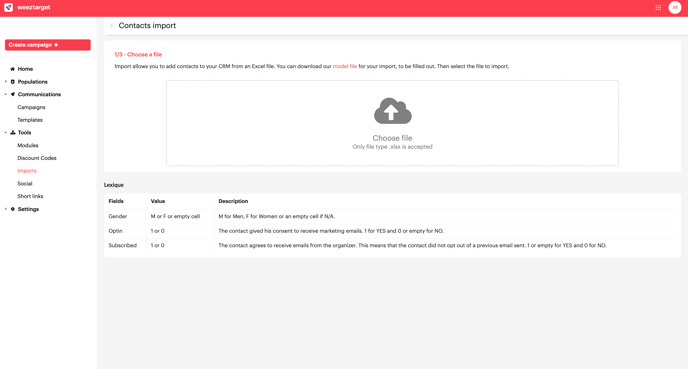Go back using the arrow beside Contacts import

pyautogui.click(x=111, y=25)
